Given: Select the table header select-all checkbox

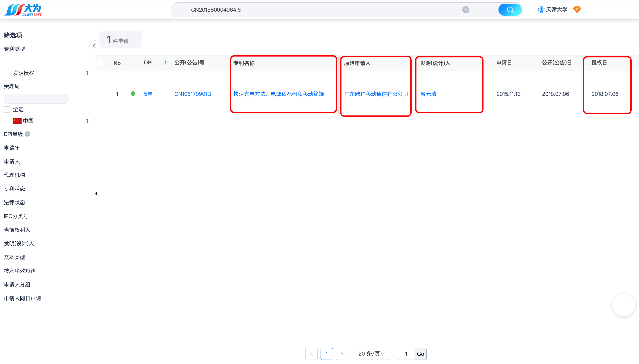Looking at the screenshot, I should point(101,63).
